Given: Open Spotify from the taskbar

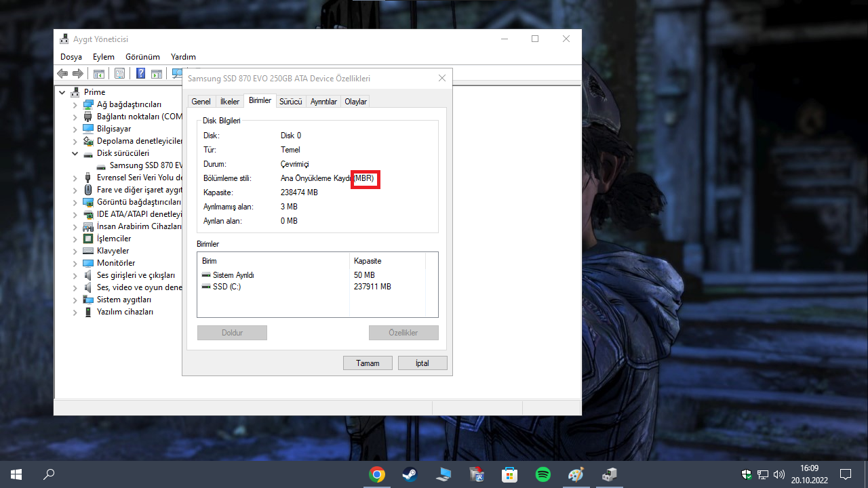Looking at the screenshot, I should (543, 474).
